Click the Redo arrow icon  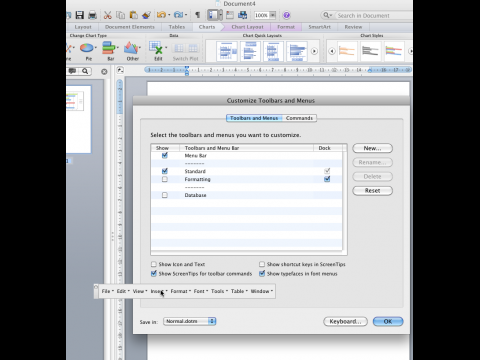point(178,15)
